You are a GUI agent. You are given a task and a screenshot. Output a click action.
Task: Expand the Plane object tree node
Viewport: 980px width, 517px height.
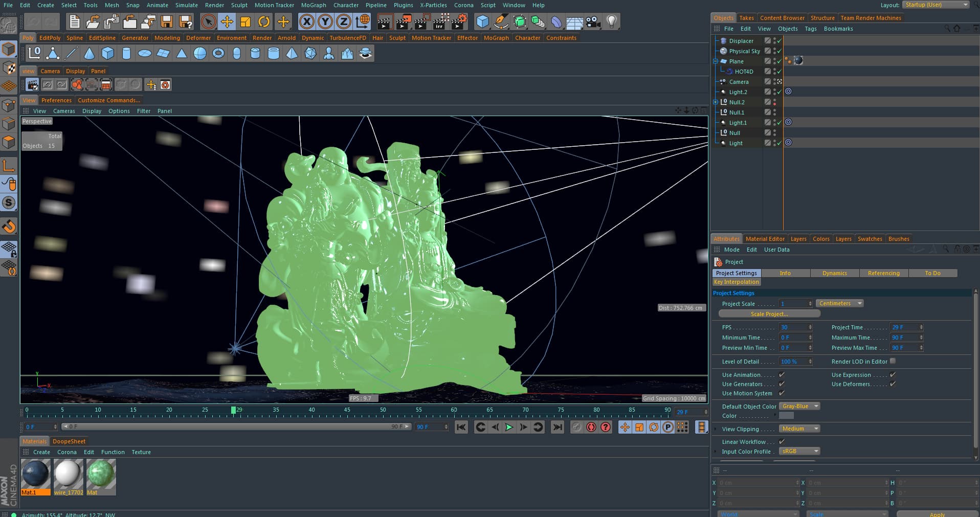tap(716, 61)
